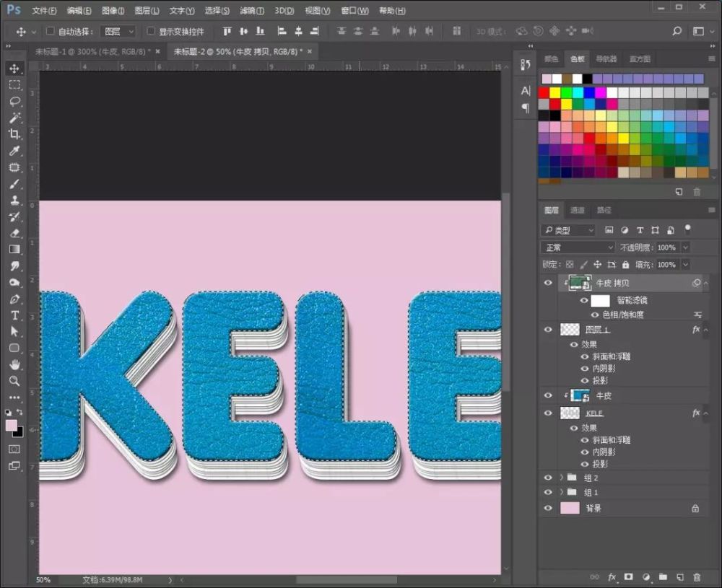Add a layer mask
This screenshot has height=588, width=722.
pyautogui.click(x=629, y=577)
